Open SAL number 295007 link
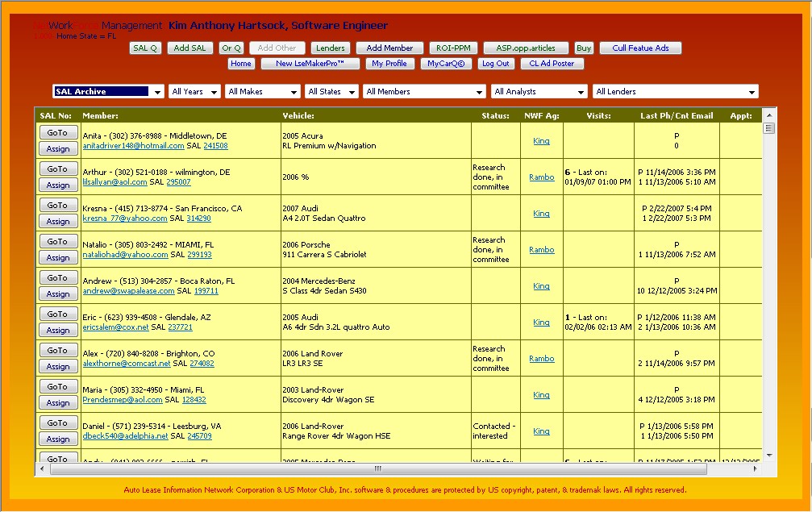Image resolution: width=812 pixels, height=512 pixels. click(x=178, y=182)
